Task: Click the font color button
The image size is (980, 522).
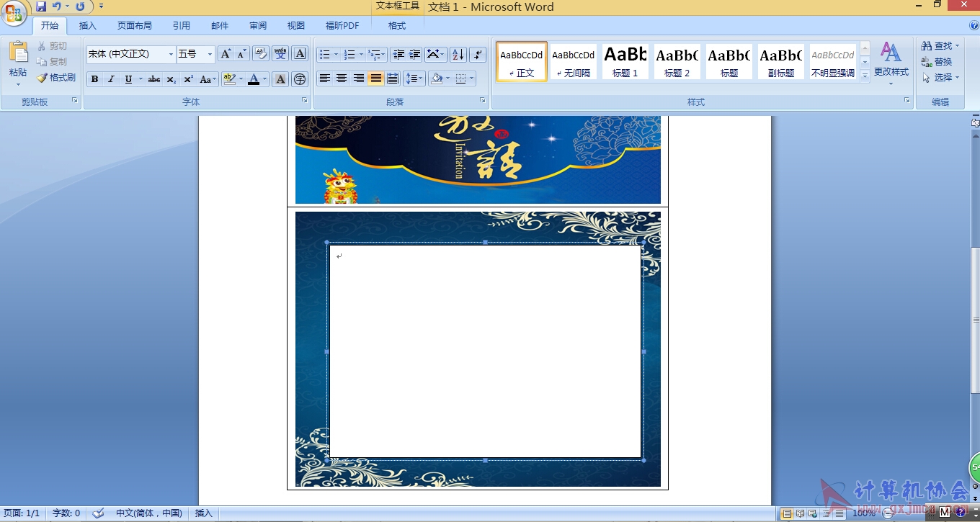Action: (x=254, y=79)
